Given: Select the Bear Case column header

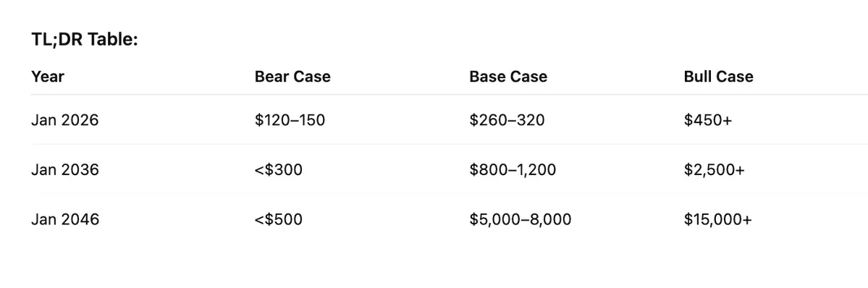Looking at the screenshot, I should (292, 77).
